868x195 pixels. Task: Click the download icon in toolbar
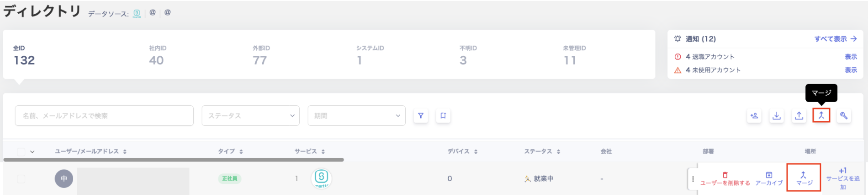click(777, 116)
